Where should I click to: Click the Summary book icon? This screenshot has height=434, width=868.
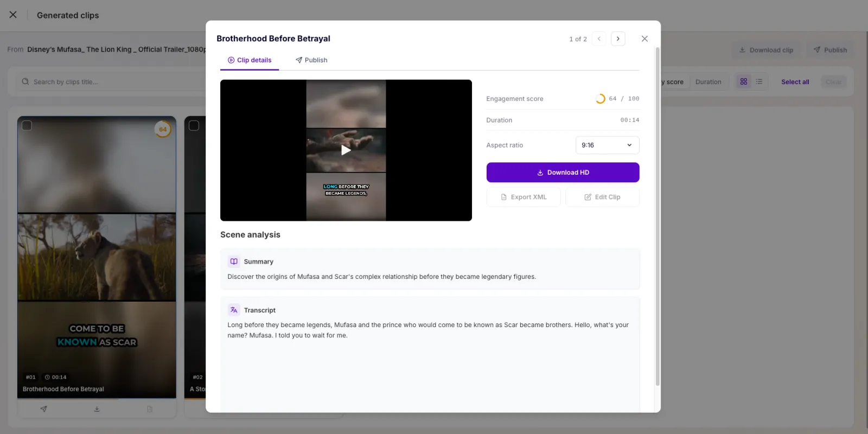tap(234, 261)
